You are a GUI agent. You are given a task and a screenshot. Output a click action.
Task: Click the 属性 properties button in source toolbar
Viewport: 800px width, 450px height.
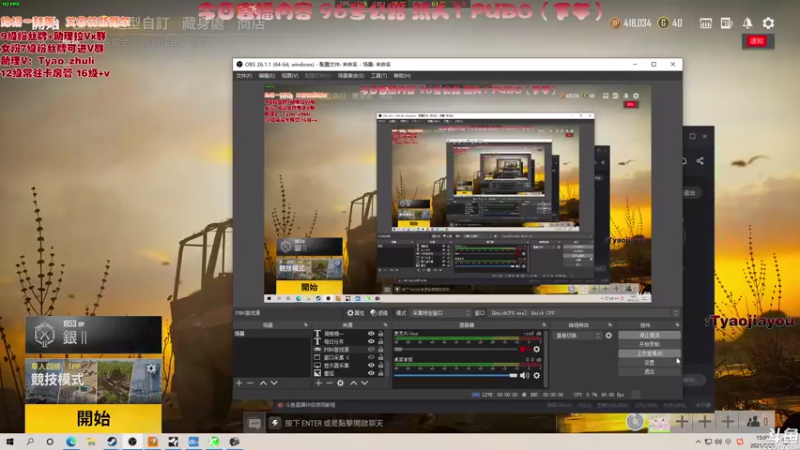click(356, 313)
